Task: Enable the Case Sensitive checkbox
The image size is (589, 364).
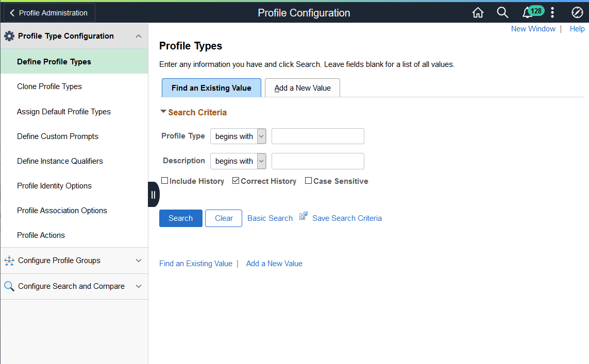Action: click(308, 181)
